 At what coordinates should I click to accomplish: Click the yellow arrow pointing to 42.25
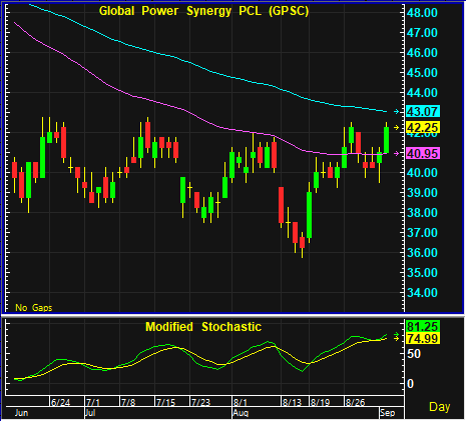pos(396,128)
